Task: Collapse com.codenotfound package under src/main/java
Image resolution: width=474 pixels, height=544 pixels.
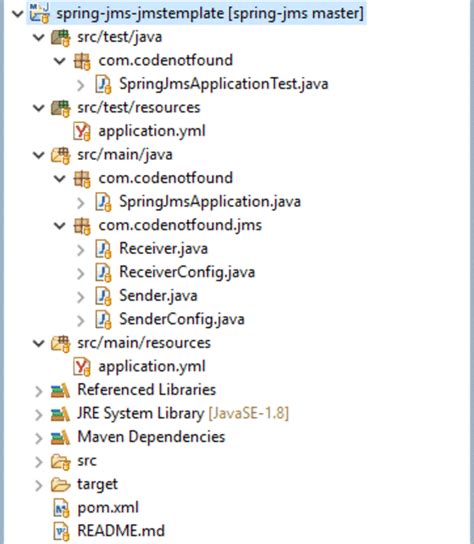Action: tap(60, 179)
